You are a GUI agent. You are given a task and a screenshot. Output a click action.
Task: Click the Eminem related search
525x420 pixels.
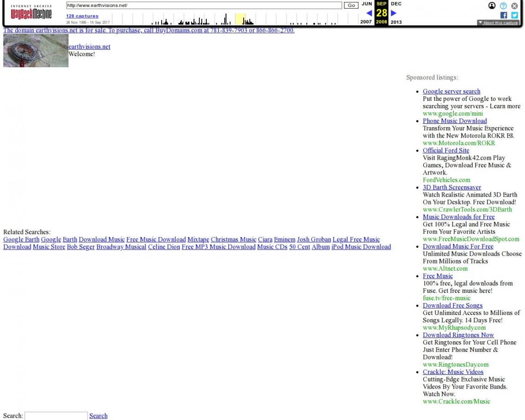click(x=285, y=239)
